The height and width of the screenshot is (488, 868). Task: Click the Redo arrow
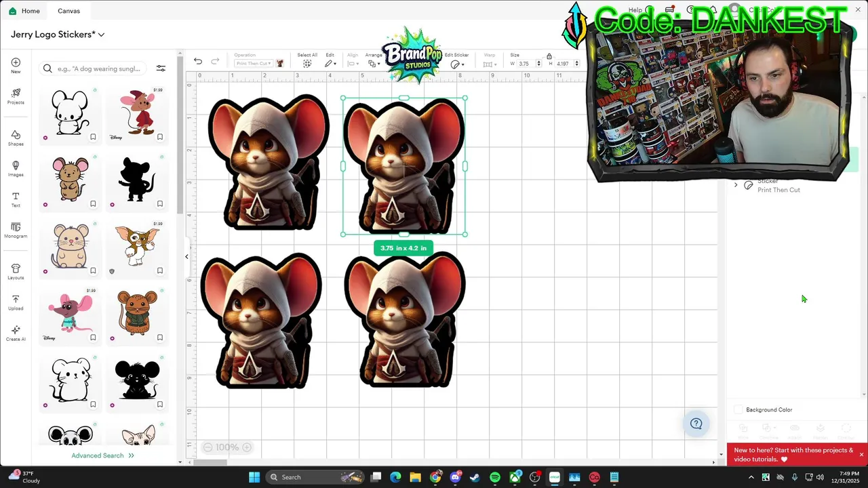(215, 61)
